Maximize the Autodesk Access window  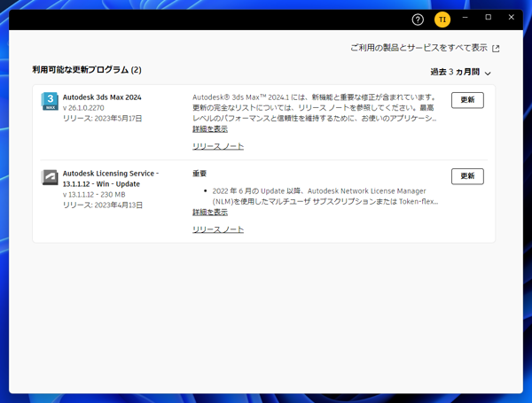[x=489, y=18]
